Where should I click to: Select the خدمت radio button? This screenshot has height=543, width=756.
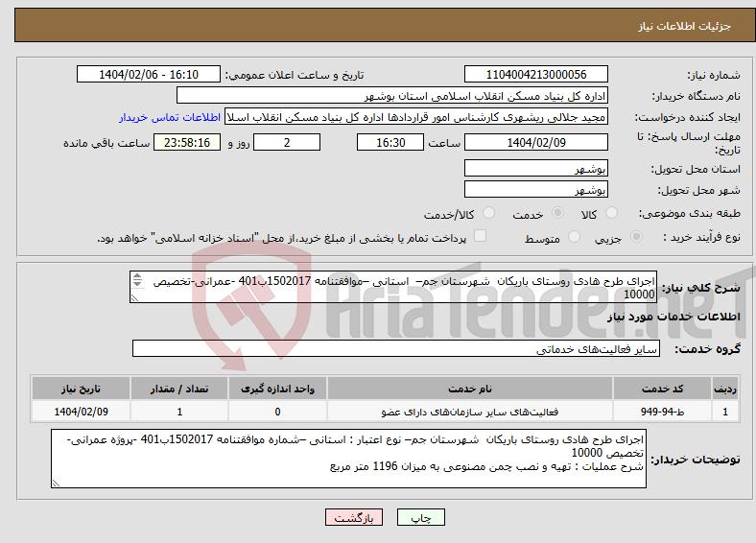557,213
